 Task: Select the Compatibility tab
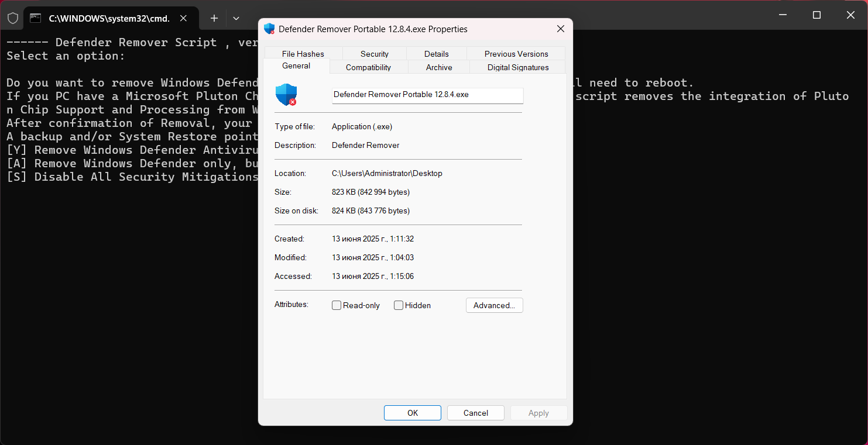(368, 67)
